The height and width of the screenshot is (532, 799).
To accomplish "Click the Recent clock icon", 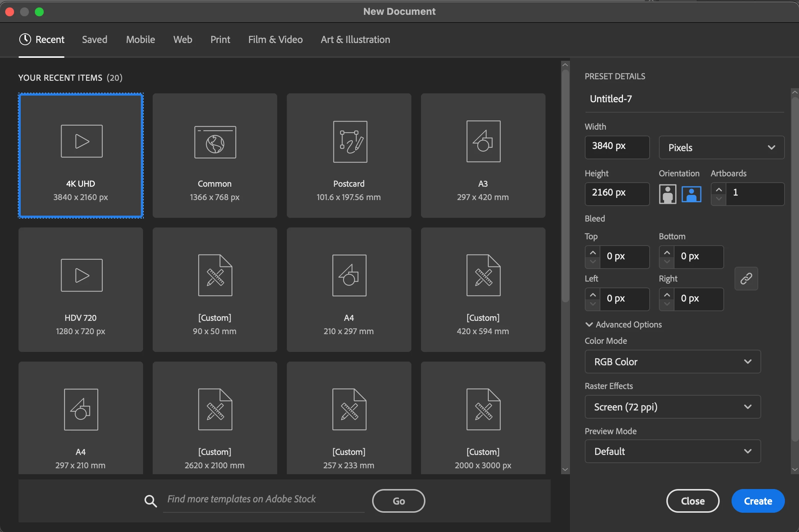I will [25, 39].
